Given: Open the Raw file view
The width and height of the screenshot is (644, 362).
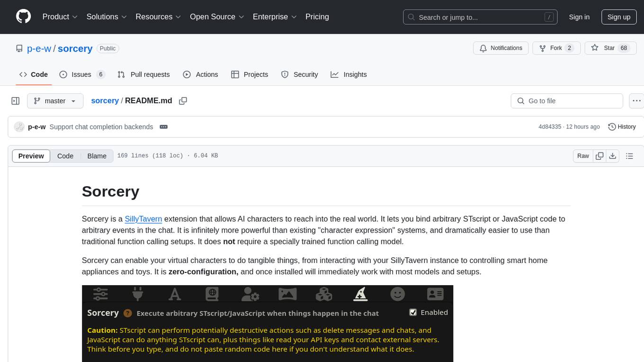Looking at the screenshot, I should tap(583, 156).
